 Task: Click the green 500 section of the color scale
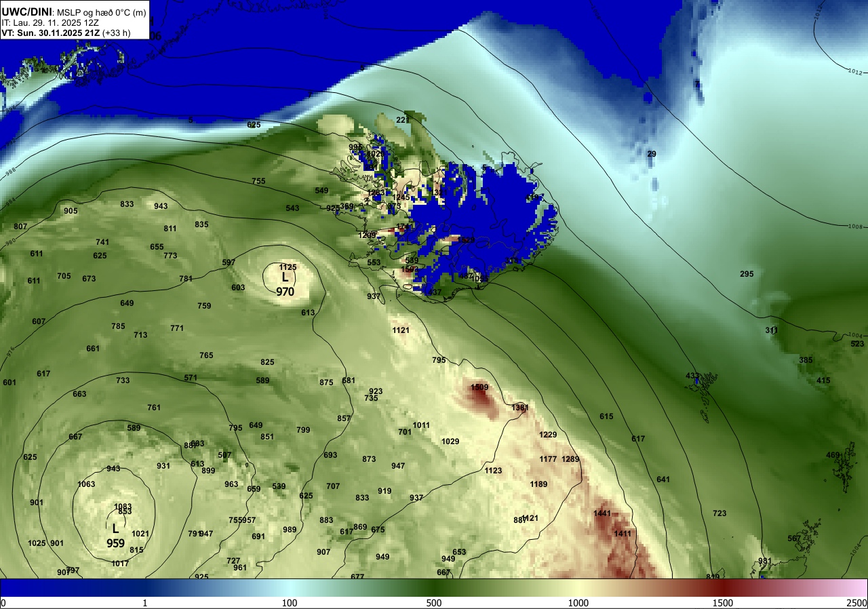pyautogui.click(x=434, y=587)
